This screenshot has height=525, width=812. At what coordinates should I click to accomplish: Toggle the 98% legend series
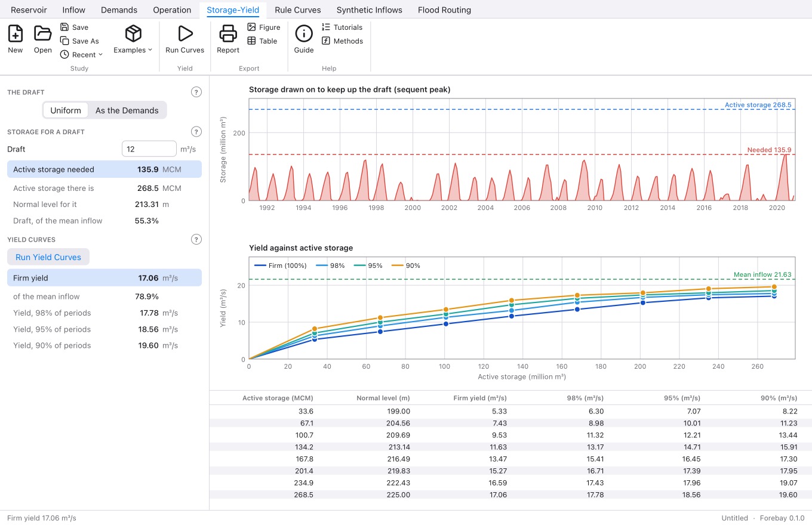(x=330, y=265)
